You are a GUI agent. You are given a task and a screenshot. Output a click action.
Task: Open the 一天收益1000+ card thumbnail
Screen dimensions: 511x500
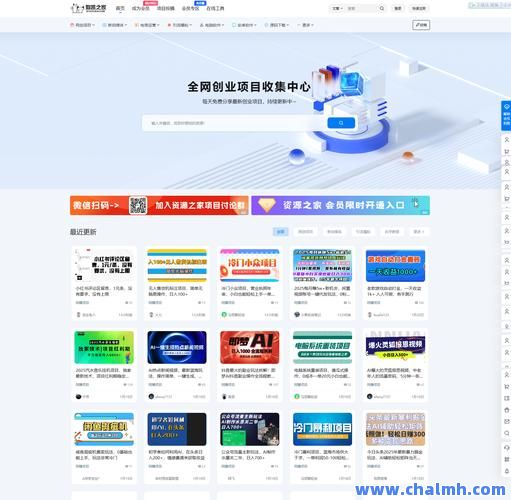pyautogui.click(x=395, y=266)
